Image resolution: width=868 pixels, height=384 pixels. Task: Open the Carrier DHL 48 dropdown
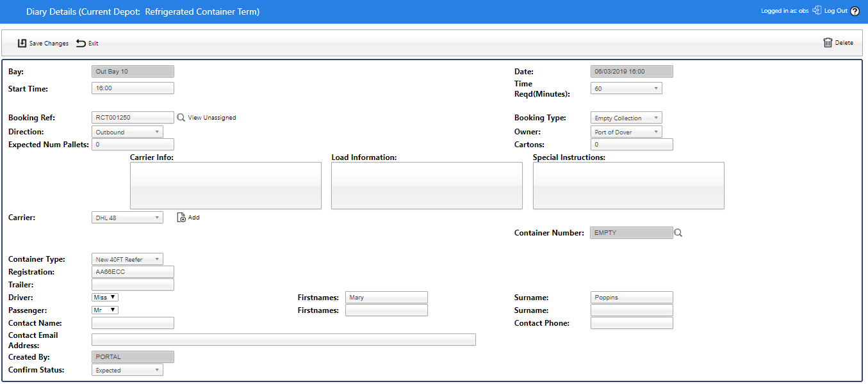click(x=127, y=218)
